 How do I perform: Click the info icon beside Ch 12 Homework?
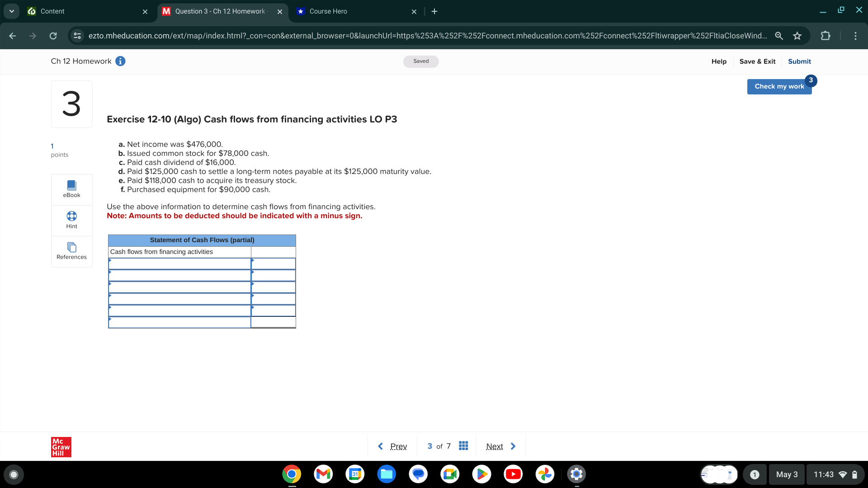pyautogui.click(x=120, y=61)
